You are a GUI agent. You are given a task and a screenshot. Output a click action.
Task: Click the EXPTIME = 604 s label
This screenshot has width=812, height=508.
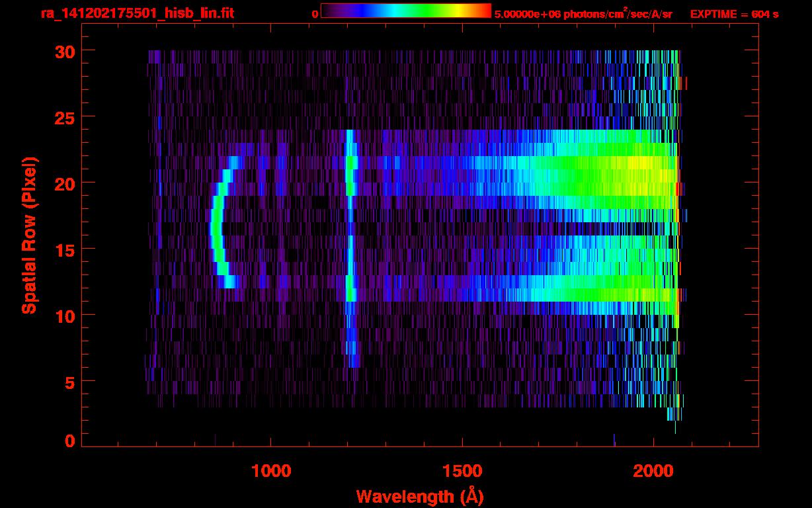pyautogui.click(x=734, y=14)
